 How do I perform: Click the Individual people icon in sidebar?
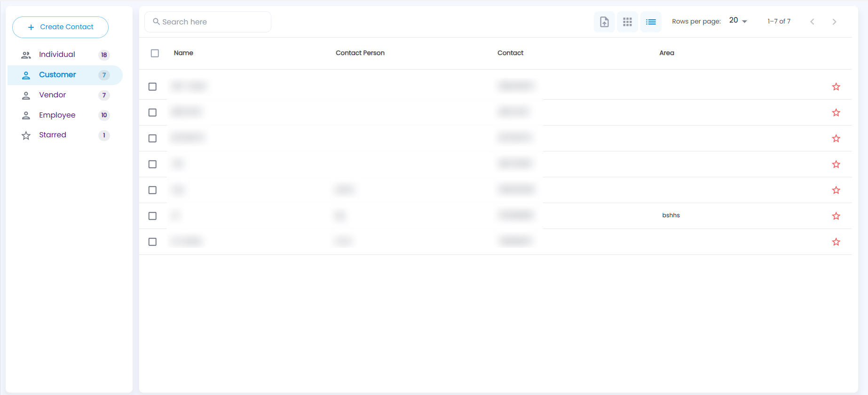tap(26, 55)
